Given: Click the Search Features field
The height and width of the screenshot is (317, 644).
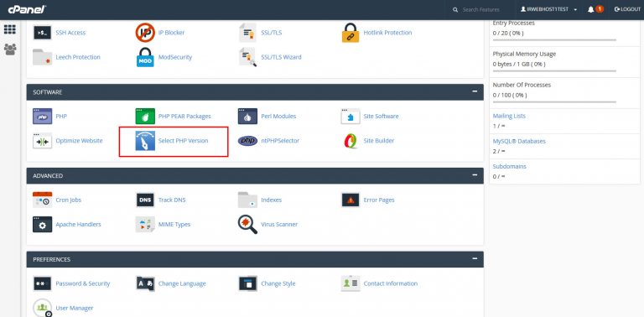Looking at the screenshot, I should pyautogui.click(x=481, y=9).
